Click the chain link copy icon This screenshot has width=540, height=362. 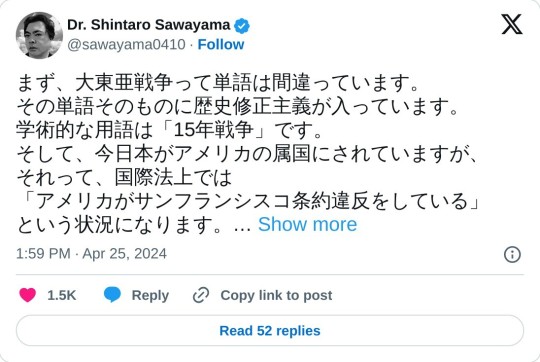tap(201, 295)
